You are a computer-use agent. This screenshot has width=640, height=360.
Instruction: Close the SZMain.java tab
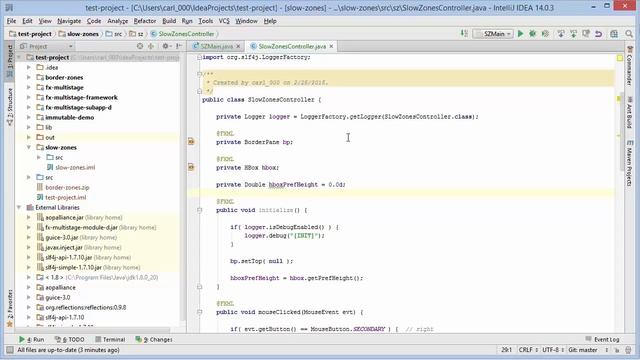click(x=238, y=46)
